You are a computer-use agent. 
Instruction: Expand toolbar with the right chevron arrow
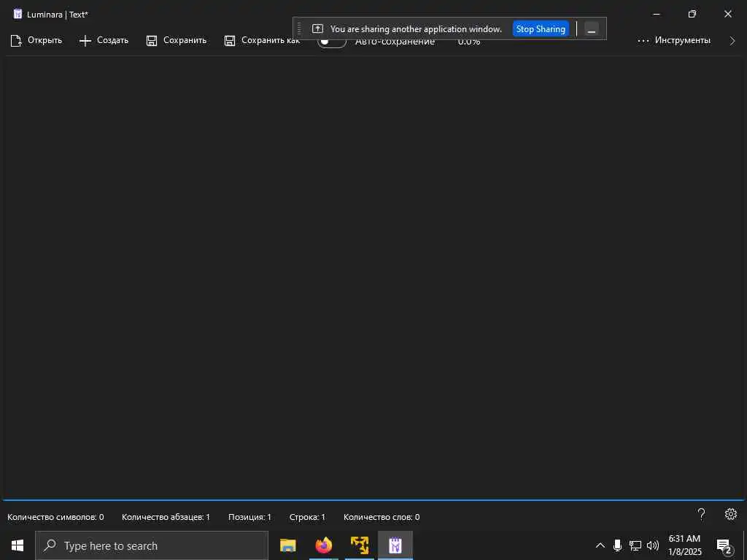[x=732, y=41]
